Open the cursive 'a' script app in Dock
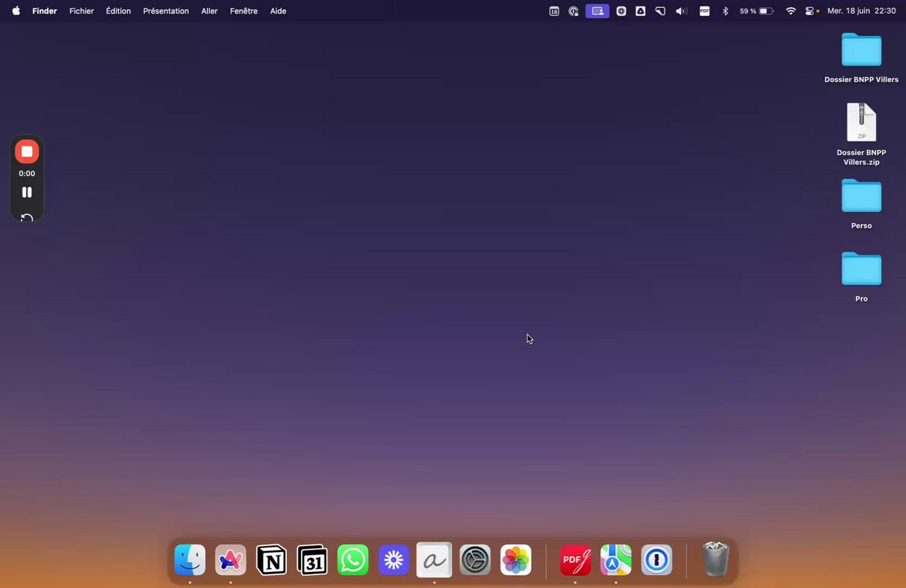This screenshot has width=906, height=588. [434, 560]
